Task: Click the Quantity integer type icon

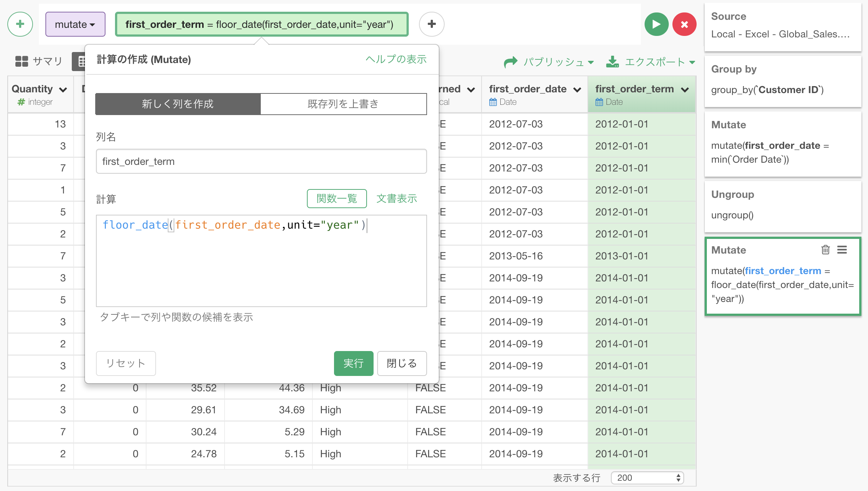Action: click(x=21, y=102)
